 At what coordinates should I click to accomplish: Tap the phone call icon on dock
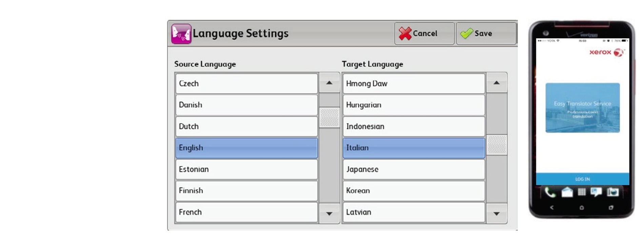pos(550,192)
